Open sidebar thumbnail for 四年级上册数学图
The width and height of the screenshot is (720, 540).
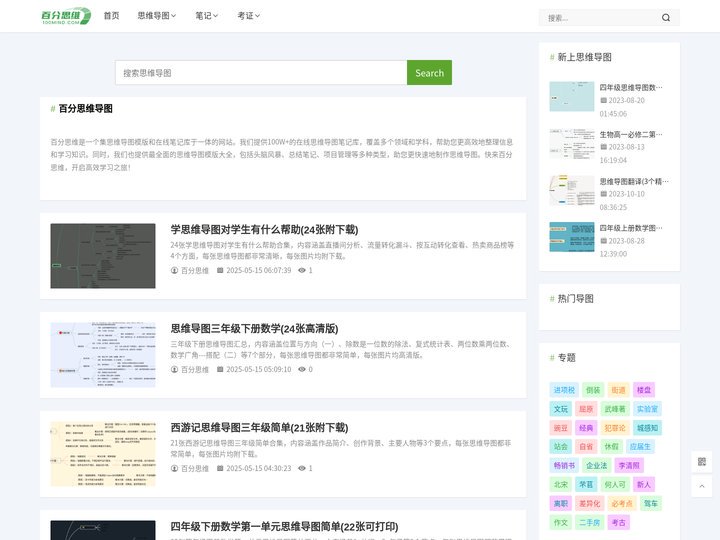[572, 237]
